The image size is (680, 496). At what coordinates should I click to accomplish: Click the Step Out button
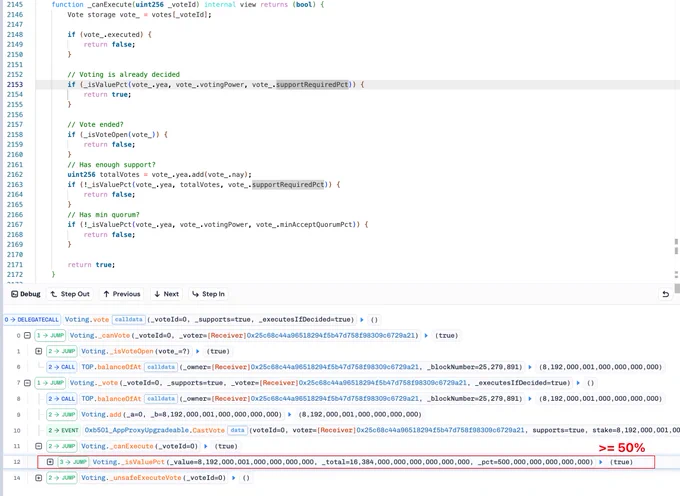70,294
